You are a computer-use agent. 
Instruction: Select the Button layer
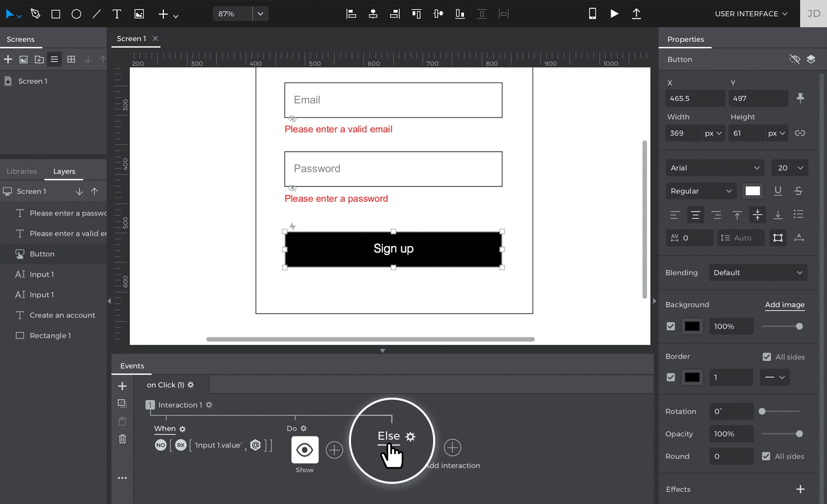point(53,254)
